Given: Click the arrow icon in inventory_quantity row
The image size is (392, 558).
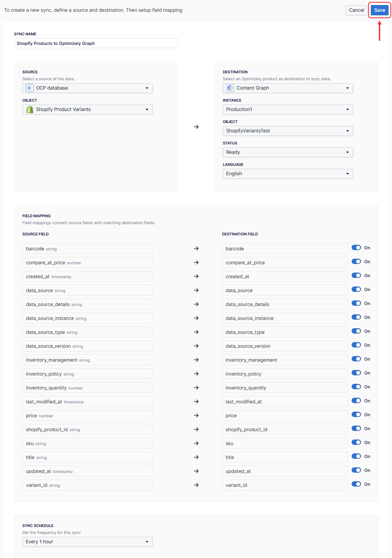Looking at the screenshot, I should (x=196, y=388).
